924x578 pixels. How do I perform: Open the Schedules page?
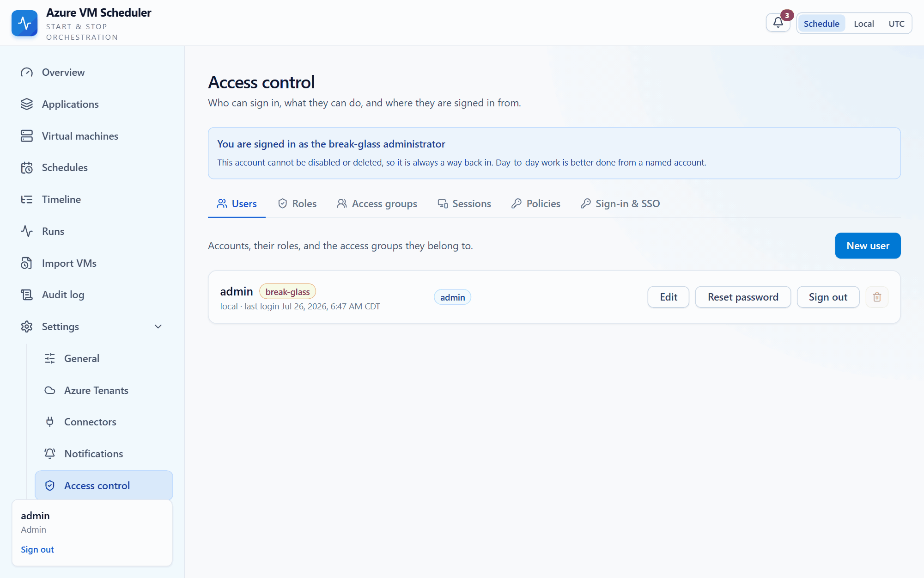[x=92, y=168]
